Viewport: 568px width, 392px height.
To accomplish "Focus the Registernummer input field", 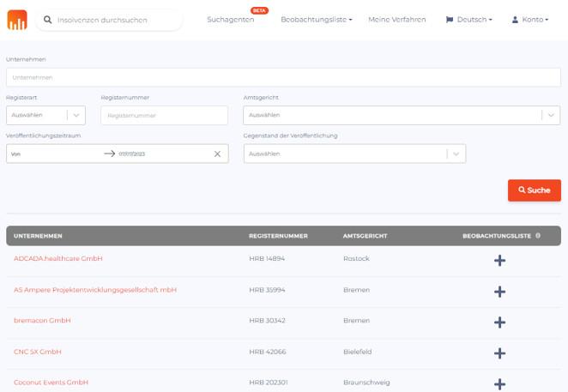I will coord(164,115).
